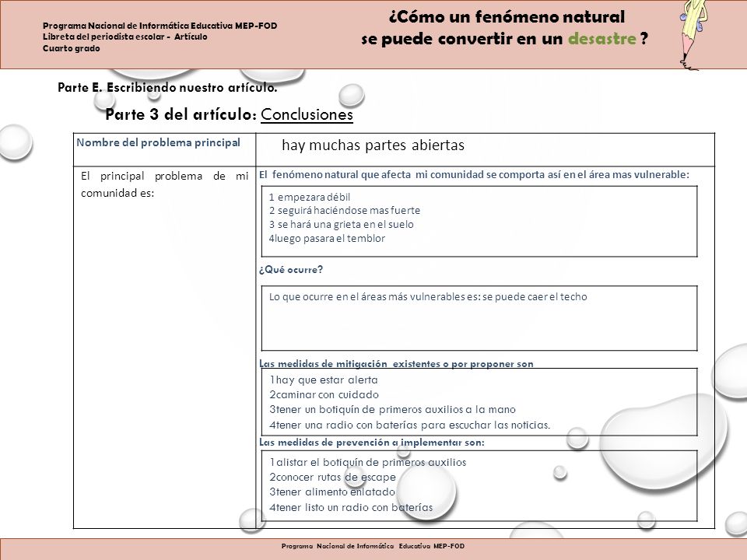Screen dimensions: 747x560
Task: Click line '2conocer rutas de escape'
Action: [332, 477]
